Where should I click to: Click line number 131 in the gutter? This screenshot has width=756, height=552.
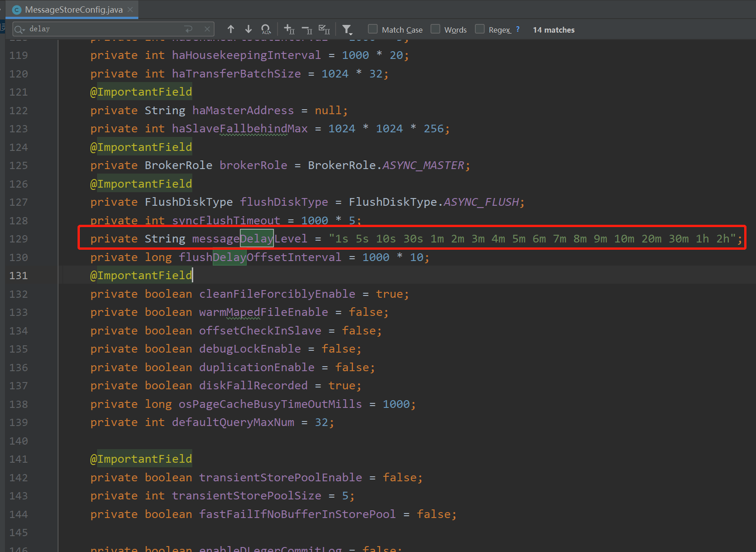coord(19,276)
